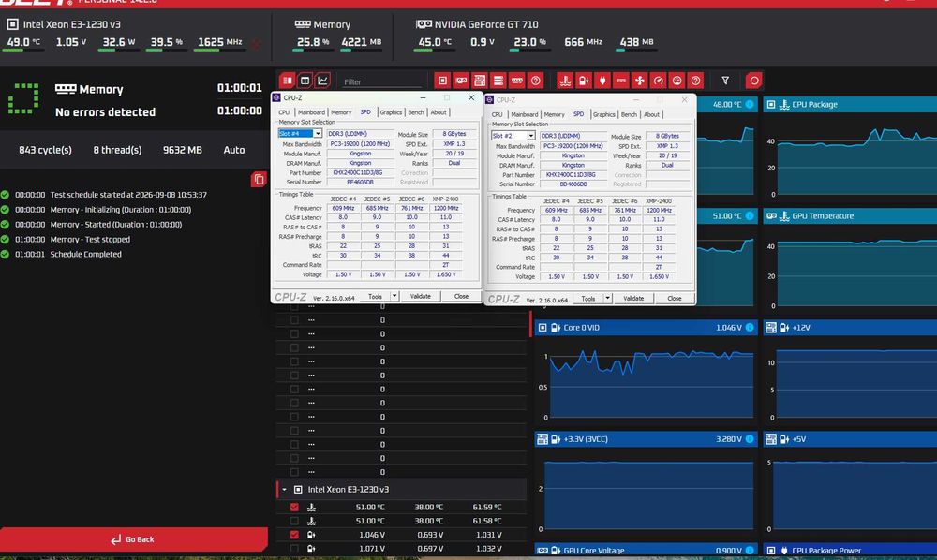Screen dimensions: 937x560
Task: Click the '843 cycle(s)' value
Action: coord(45,150)
